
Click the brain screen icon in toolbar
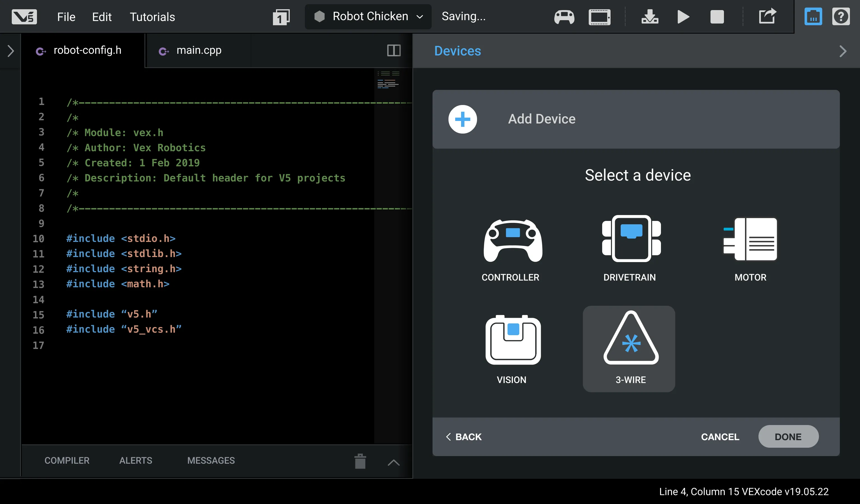click(x=599, y=17)
